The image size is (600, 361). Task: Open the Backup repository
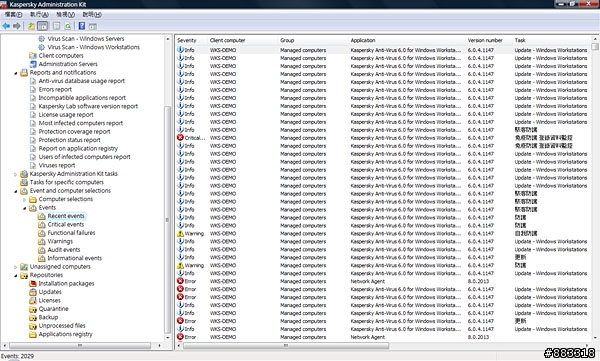[x=48, y=317]
